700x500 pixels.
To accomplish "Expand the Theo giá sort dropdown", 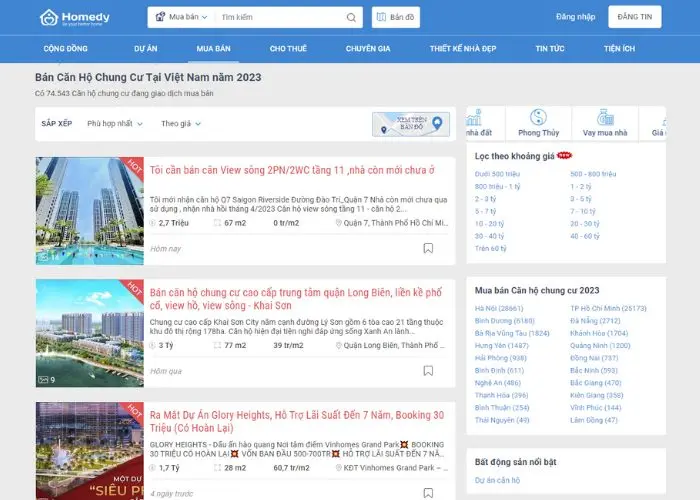I will click(181, 124).
